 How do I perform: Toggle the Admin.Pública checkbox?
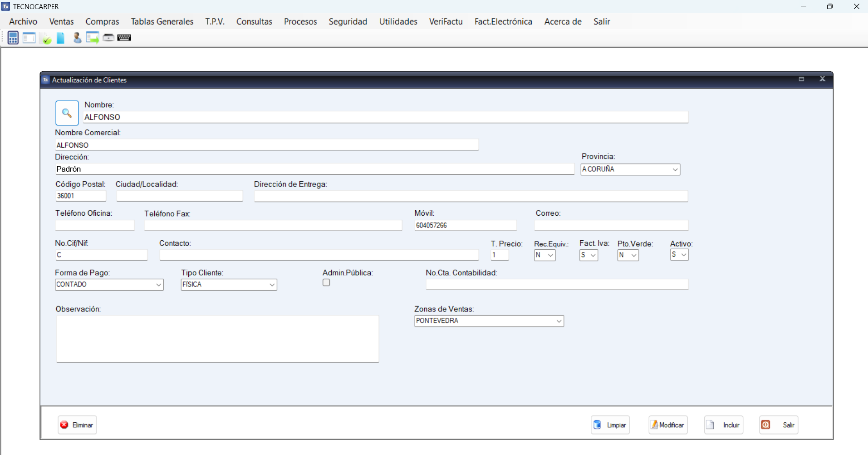click(x=326, y=283)
